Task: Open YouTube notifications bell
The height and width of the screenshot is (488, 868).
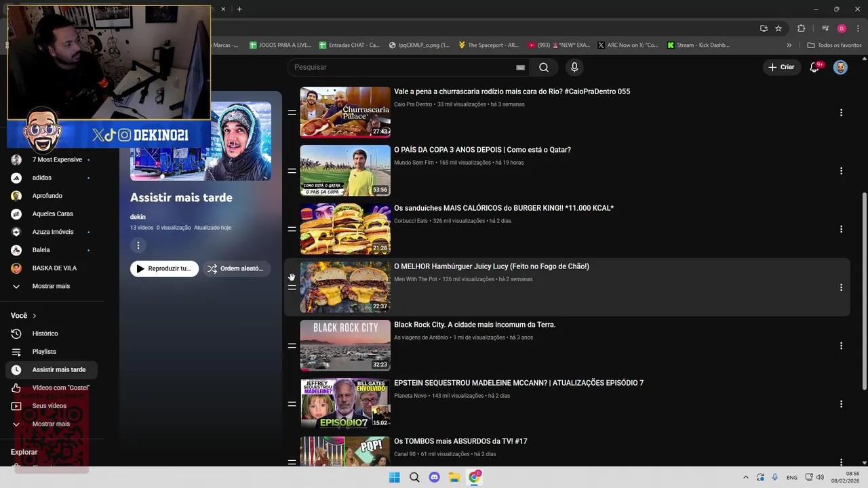Action: click(x=815, y=67)
